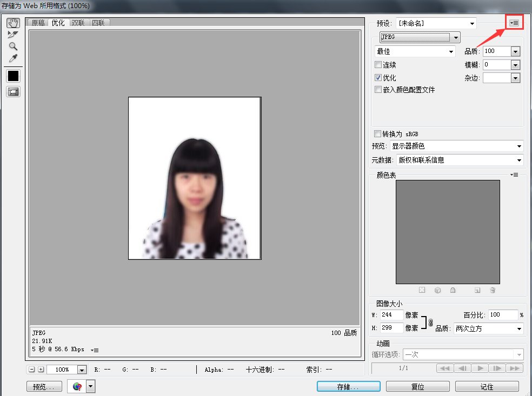Click the black eyedropper color swatch
Image resolution: width=532 pixels, height=396 pixels.
13,76
